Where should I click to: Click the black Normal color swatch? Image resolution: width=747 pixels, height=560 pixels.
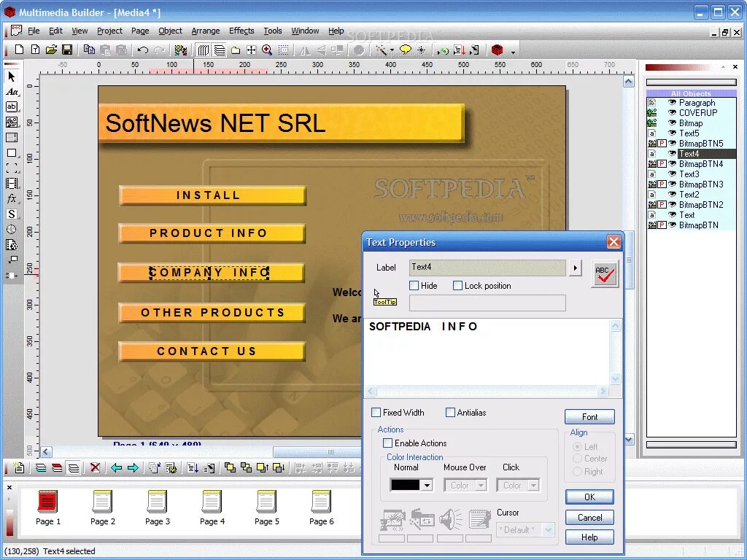pyautogui.click(x=405, y=485)
